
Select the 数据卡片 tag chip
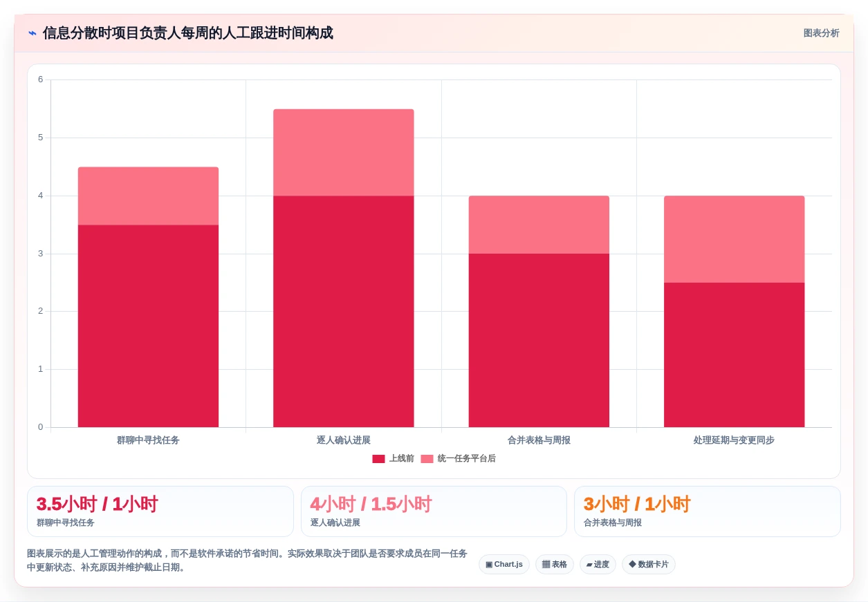point(649,564)
